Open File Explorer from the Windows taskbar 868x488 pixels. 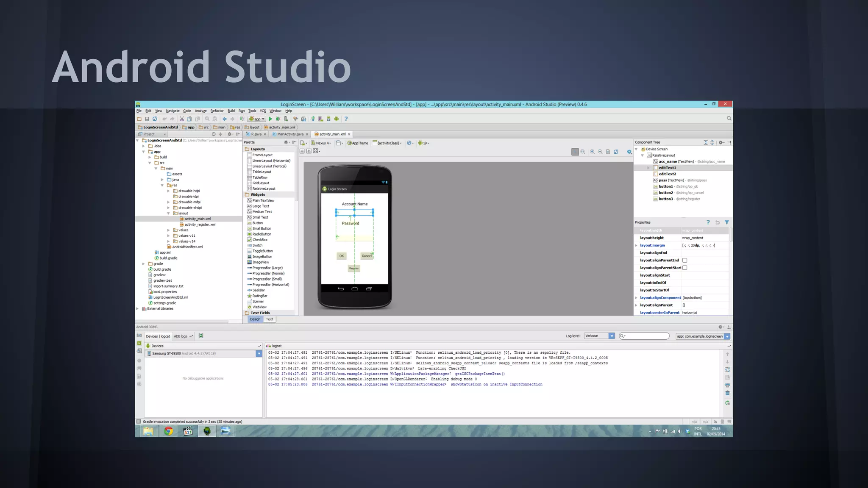point(148,431)
